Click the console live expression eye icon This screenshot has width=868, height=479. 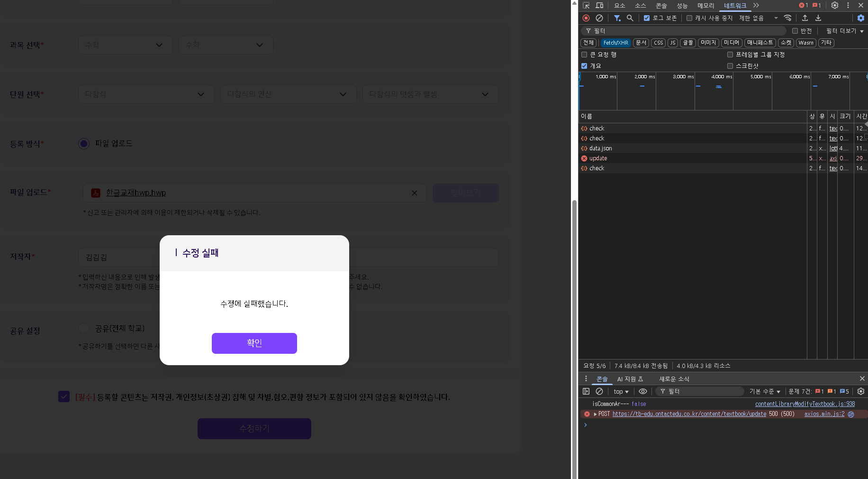(643, 391)
